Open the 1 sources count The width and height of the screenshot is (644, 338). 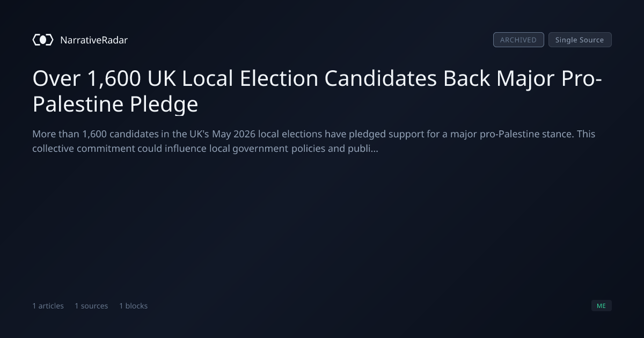pos(91,306)
